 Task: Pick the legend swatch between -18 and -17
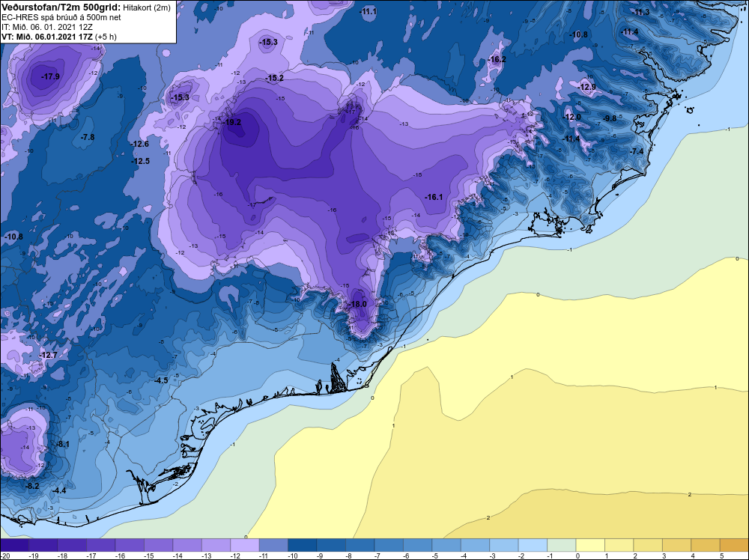click(72, 545)
